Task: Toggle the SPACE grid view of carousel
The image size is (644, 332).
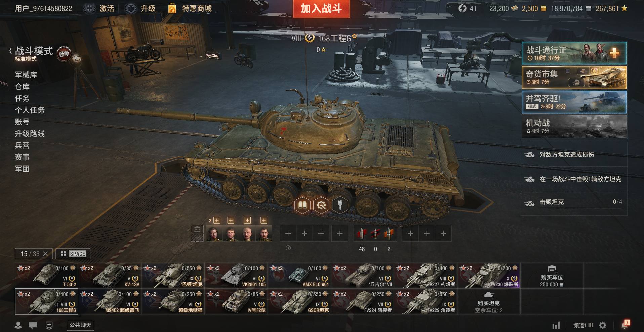Action: pos(73,254)
